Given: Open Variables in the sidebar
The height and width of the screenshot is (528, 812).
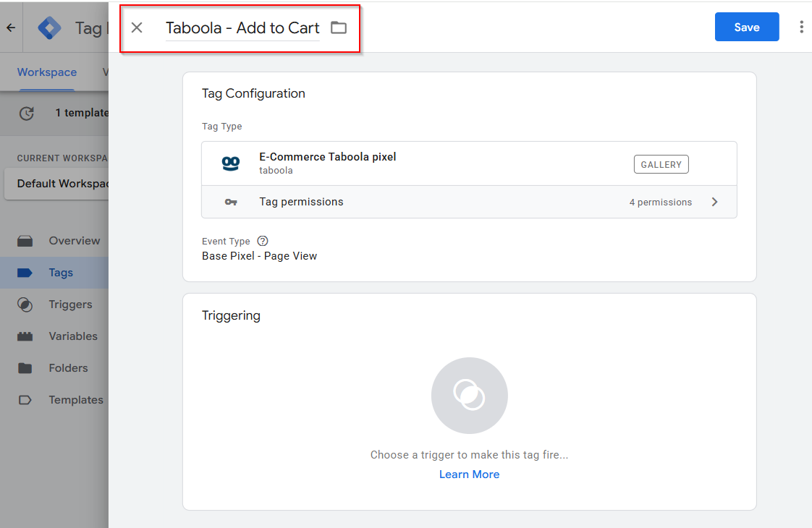Looking at the screenshot, I should coord(54,336).
